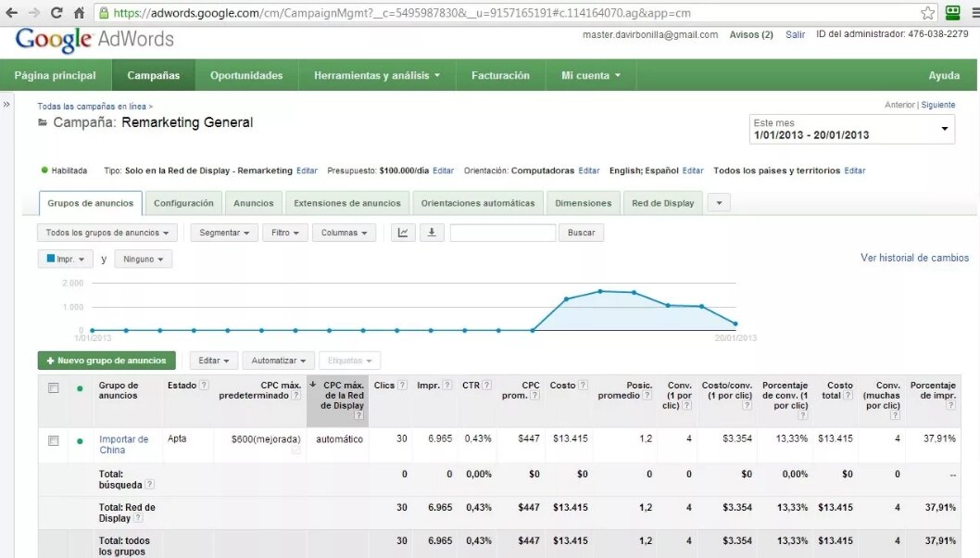Screen dimensions: 980x558
Task: Click help icon next to Total: búsqueda
Action: coord(149,484)
